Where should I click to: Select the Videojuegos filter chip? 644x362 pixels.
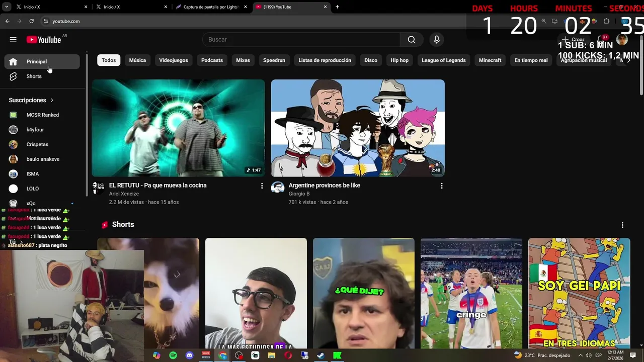pos(174,60)
